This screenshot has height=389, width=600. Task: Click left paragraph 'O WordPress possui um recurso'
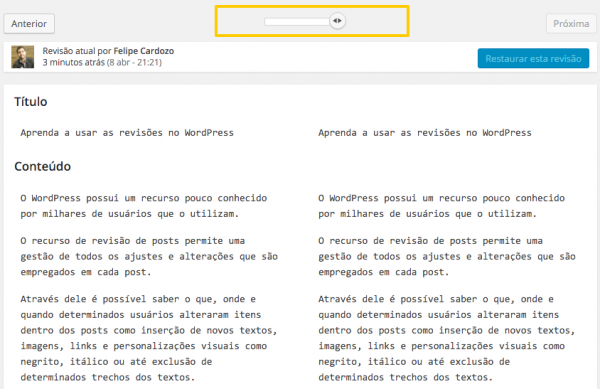click(x=144, y=206)
